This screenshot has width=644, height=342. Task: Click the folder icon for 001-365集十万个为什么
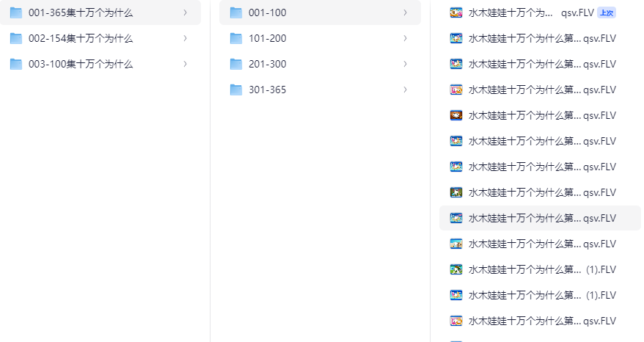[15, 12]
